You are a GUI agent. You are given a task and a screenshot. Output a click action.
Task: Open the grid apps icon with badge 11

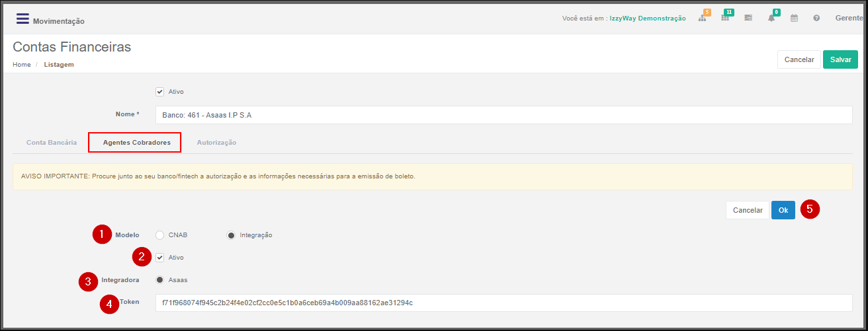click(726, 18)
